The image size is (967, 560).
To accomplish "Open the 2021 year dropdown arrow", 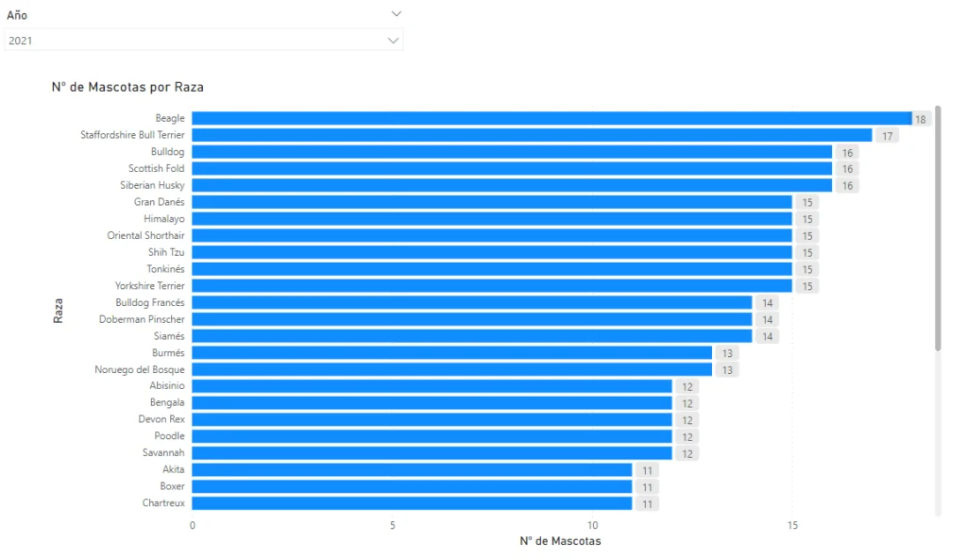I will tap(394, 41).
